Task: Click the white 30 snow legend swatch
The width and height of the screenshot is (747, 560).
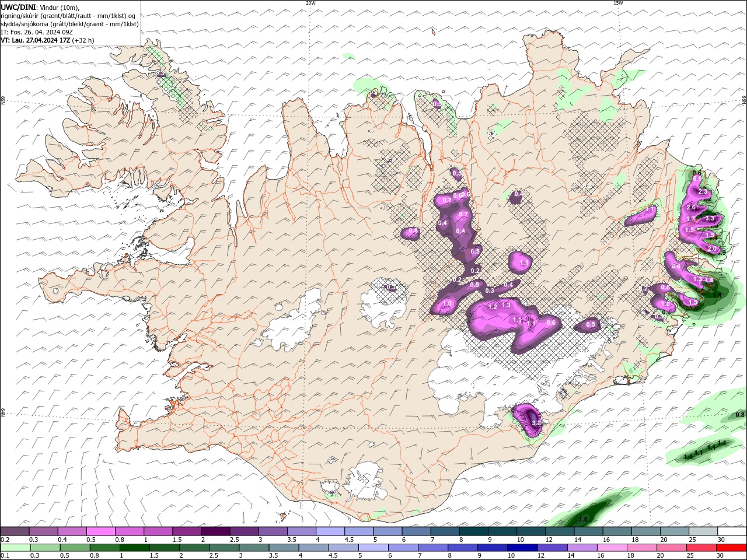Action: pos(731,531)
